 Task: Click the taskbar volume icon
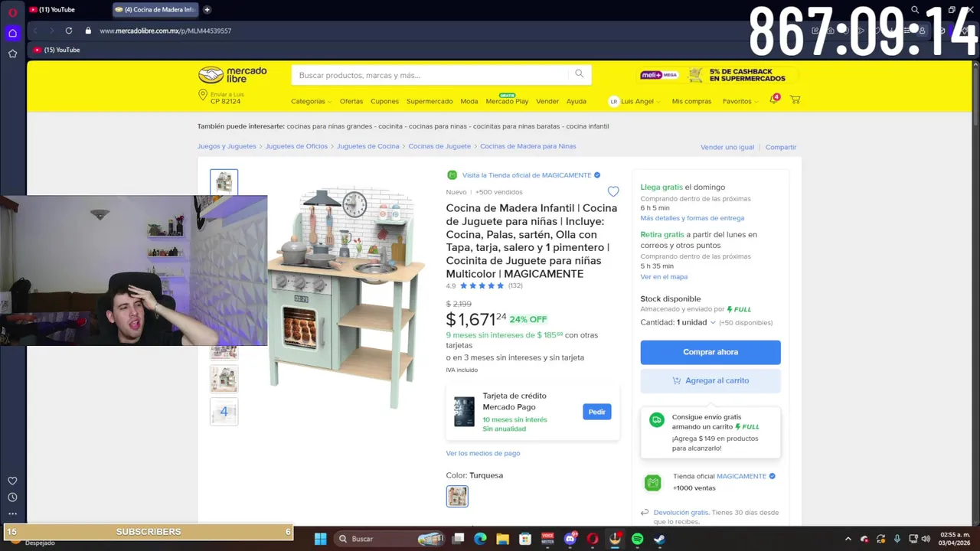point(926,539)
